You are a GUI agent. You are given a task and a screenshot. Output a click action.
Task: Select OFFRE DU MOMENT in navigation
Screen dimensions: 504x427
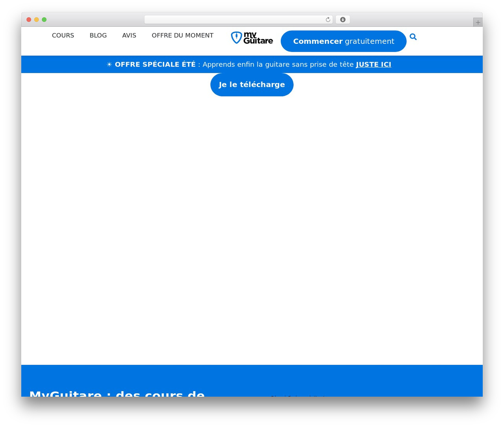pos(182,35)
